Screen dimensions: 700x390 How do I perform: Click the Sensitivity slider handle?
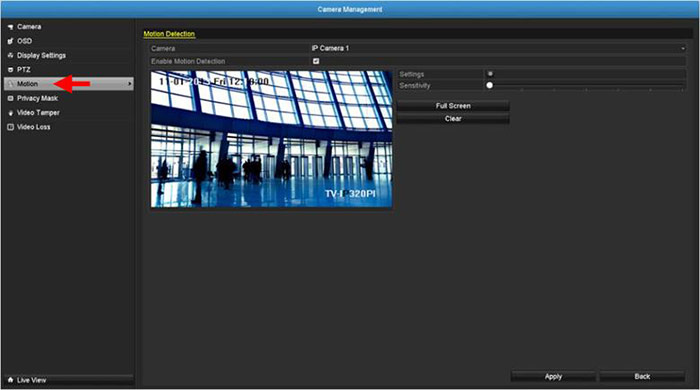[x=490, y=85]
